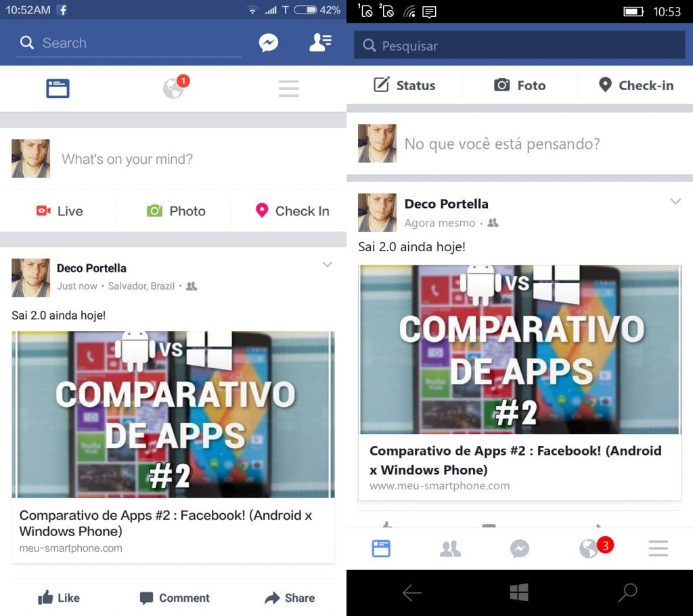693x616 pixels.
Task: Tap the Windows Phone back arrow
Action: pyautogui.click(x=412, y=593)
